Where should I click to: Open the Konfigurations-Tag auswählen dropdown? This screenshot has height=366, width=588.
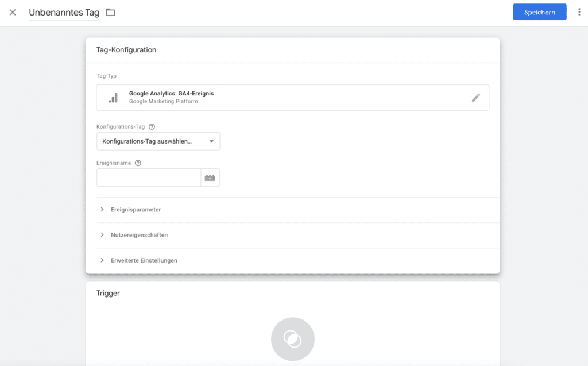click(x=158, y=141)
